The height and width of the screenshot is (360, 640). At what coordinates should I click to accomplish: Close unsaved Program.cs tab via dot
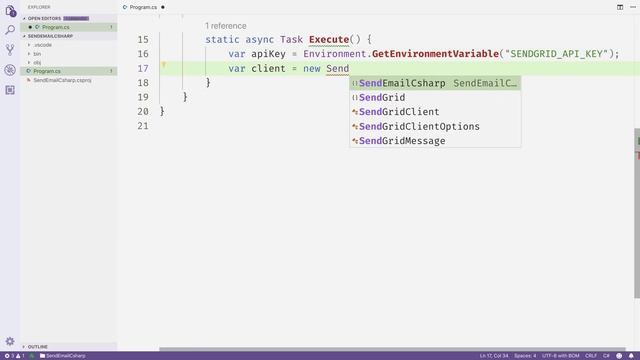tap(163, 7)
